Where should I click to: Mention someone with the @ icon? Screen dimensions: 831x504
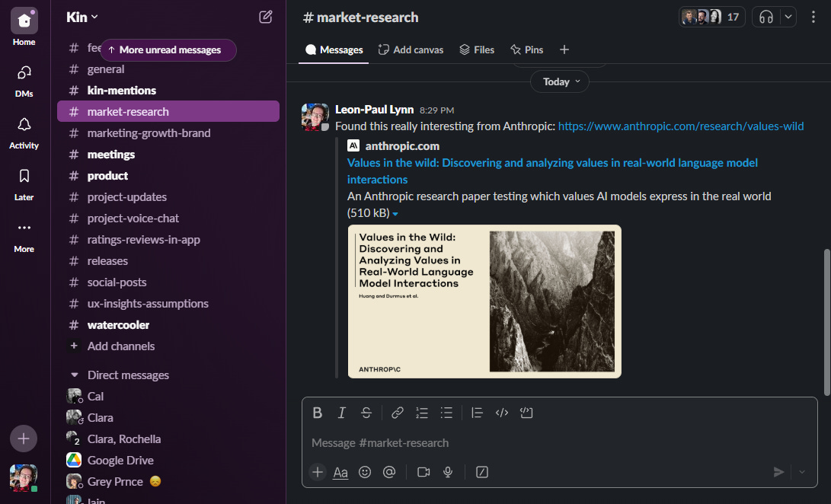[x=389, y=472]
